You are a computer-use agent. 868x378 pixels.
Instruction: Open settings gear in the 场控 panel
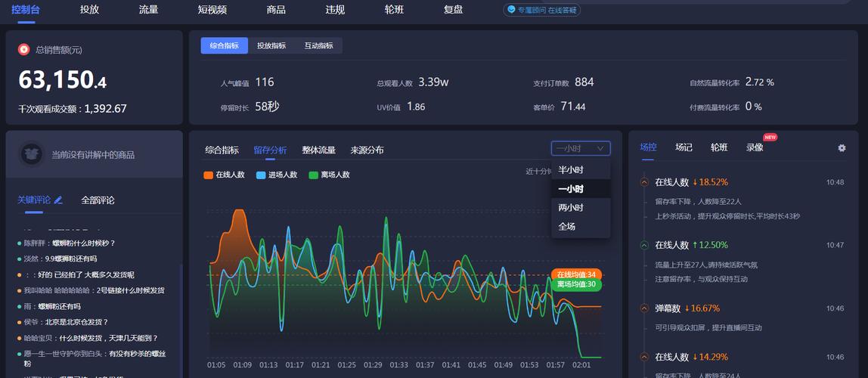pyautogui.click(x=842, y=148)
